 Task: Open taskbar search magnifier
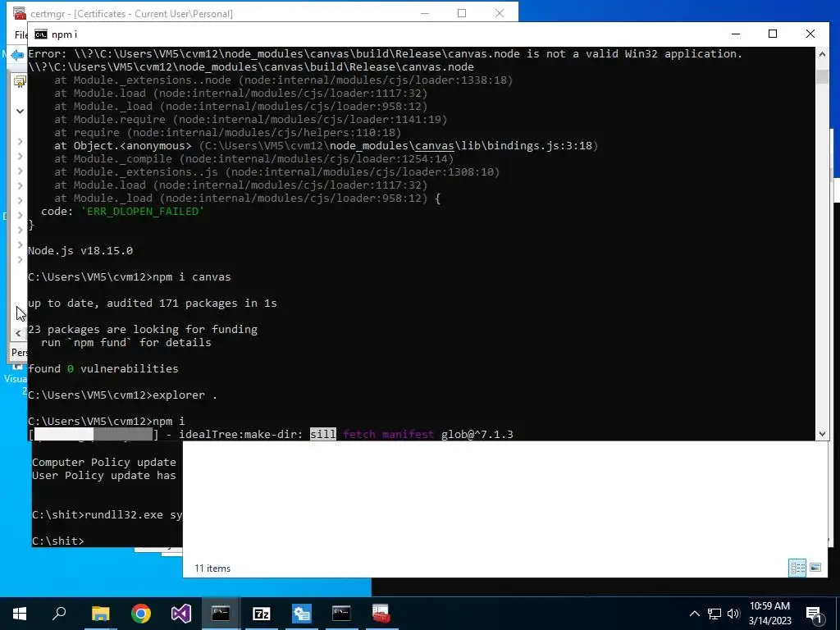pyautogui.click(x=59, y=614)
